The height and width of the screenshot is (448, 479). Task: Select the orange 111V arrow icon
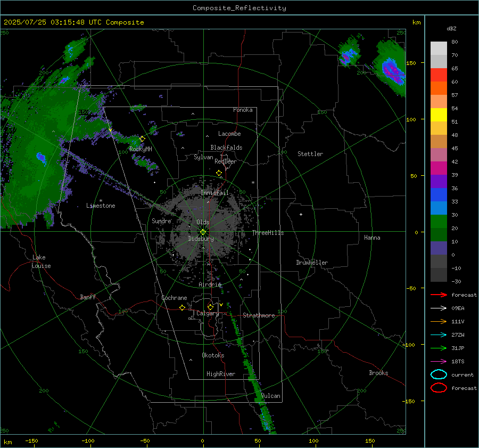click(439, 321)
